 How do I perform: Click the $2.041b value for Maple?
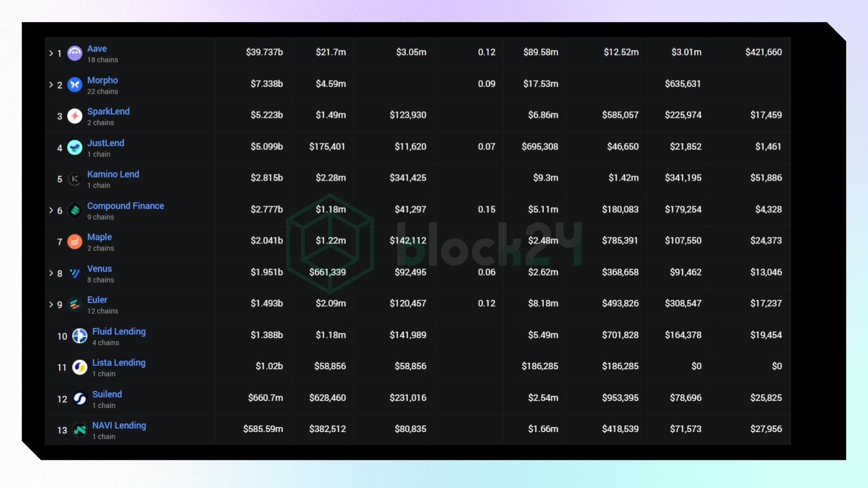pos(267,241)
